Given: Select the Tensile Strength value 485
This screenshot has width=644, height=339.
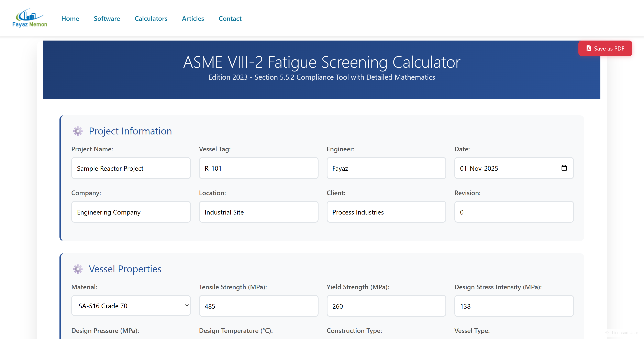Looking at the screenshot, I should pyautogui.click(x=258, y=306).
